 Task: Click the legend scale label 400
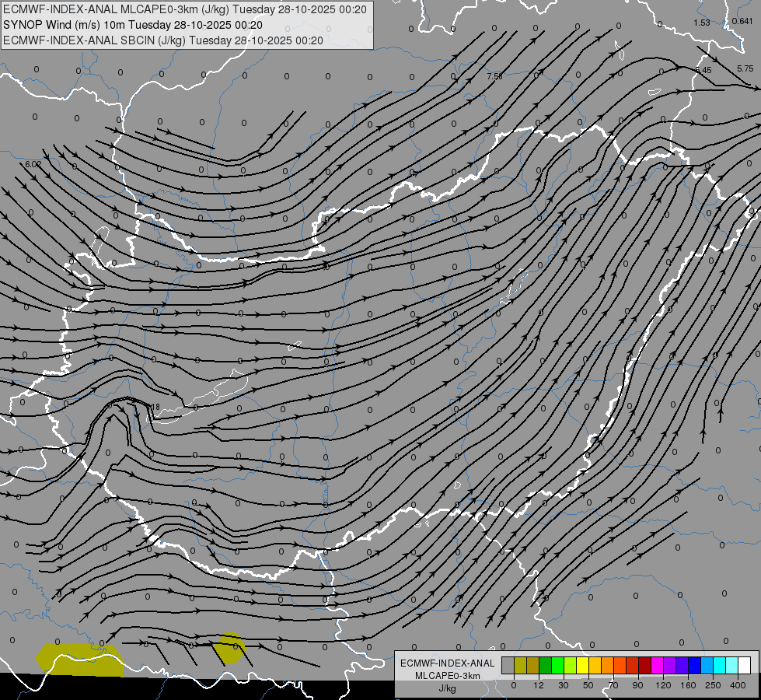pyautogui.click(x=738, y=685)
